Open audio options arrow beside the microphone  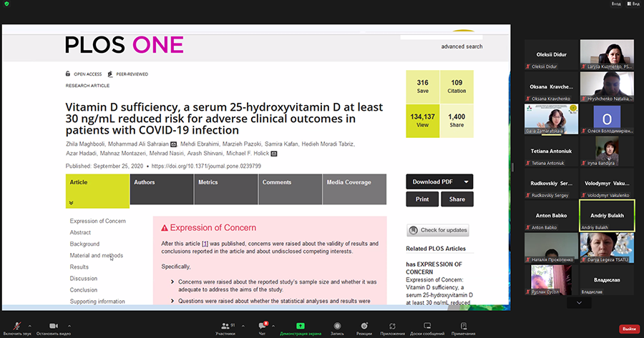pyautogui.click(x=29, y=326)
